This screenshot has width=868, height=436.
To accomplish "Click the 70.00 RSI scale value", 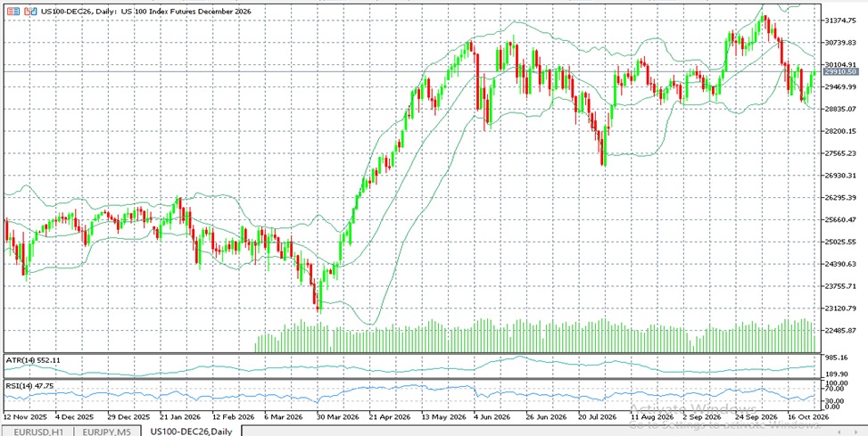I will coord(835,390).
